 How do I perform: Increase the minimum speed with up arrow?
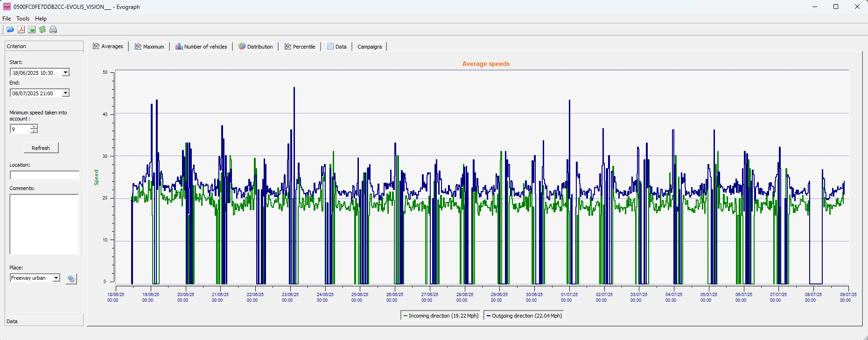[34, 127]
